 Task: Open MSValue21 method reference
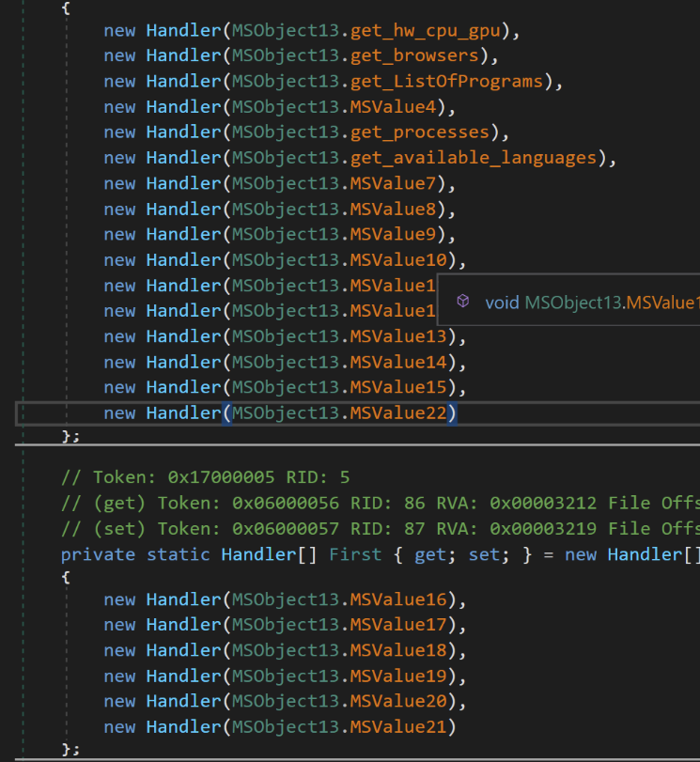tap(398, 727)
